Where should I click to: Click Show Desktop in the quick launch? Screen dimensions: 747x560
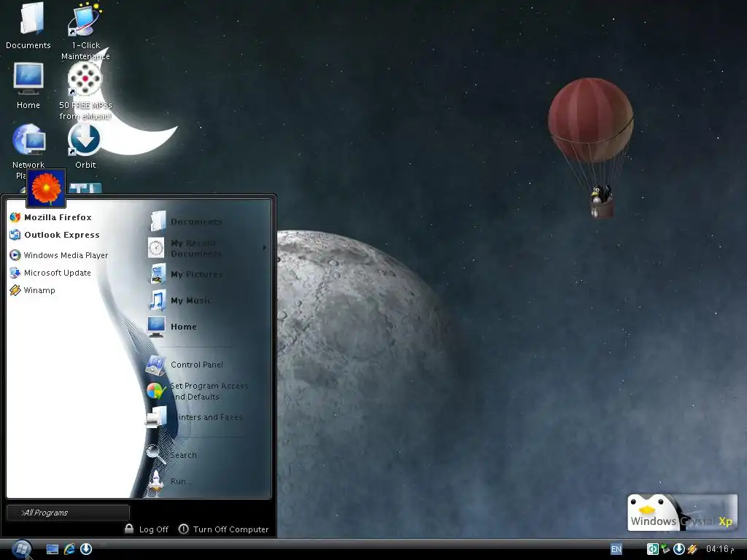tap(53, 549)
